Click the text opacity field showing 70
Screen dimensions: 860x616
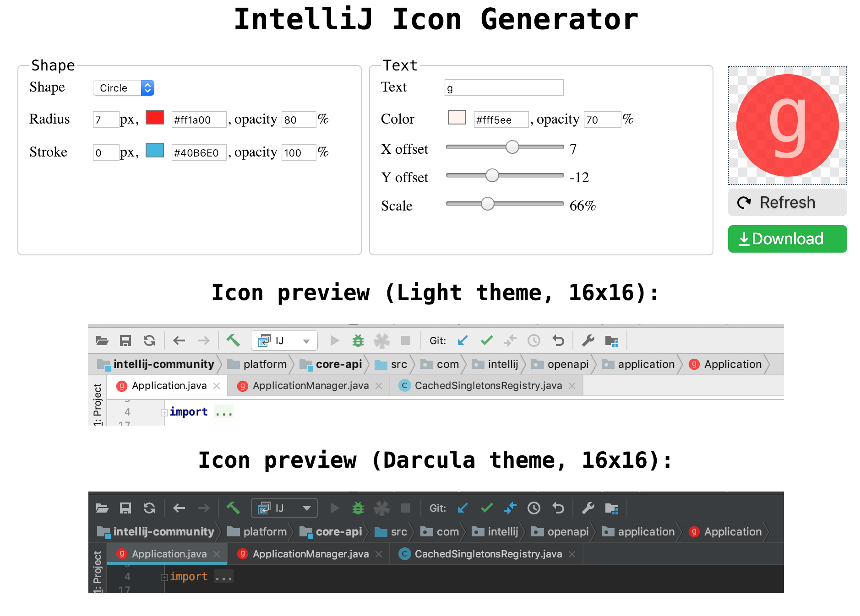pyautogui.click(x=603, y=119)
